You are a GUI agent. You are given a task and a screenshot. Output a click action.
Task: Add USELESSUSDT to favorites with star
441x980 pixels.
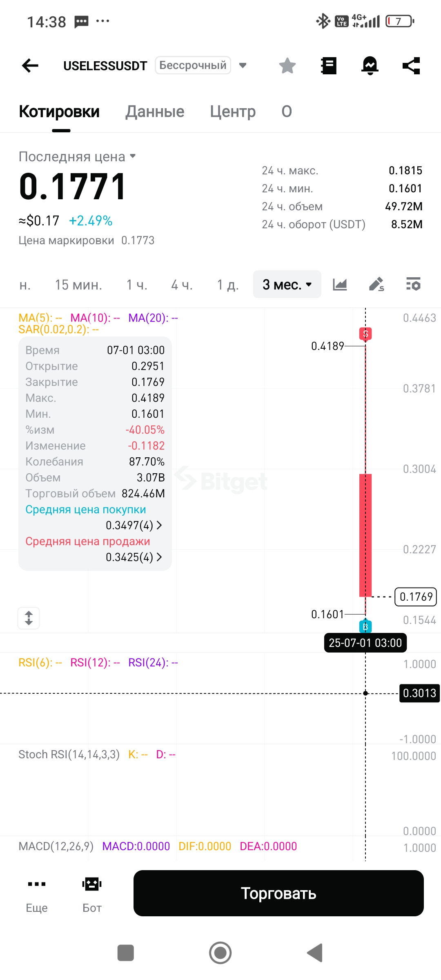pos(287,65)
